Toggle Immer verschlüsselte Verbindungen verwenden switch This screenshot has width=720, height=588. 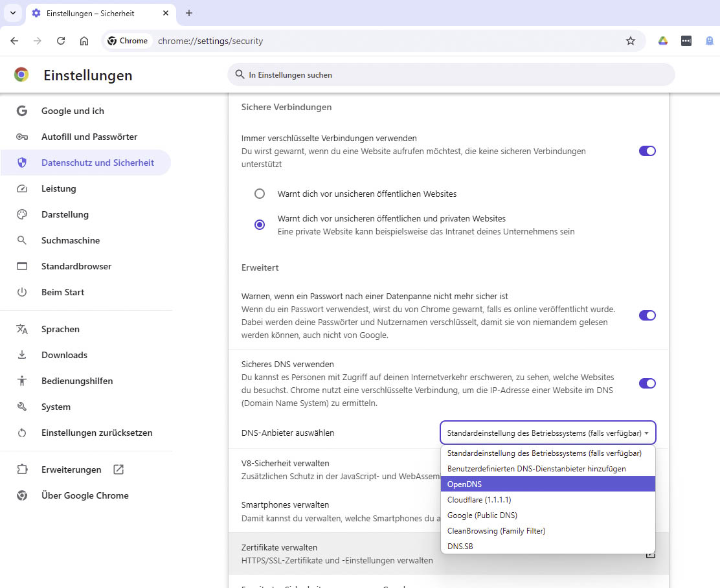(647, 151)
